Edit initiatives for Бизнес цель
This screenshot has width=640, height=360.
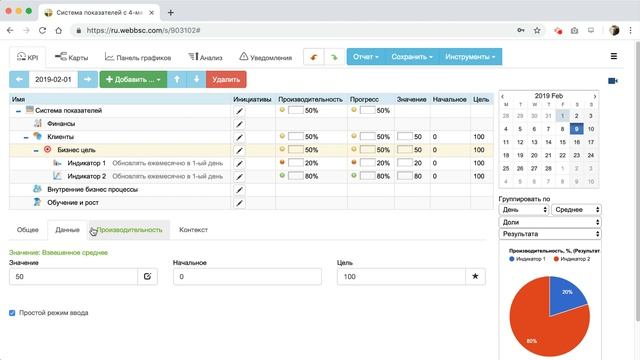[240, 150]
